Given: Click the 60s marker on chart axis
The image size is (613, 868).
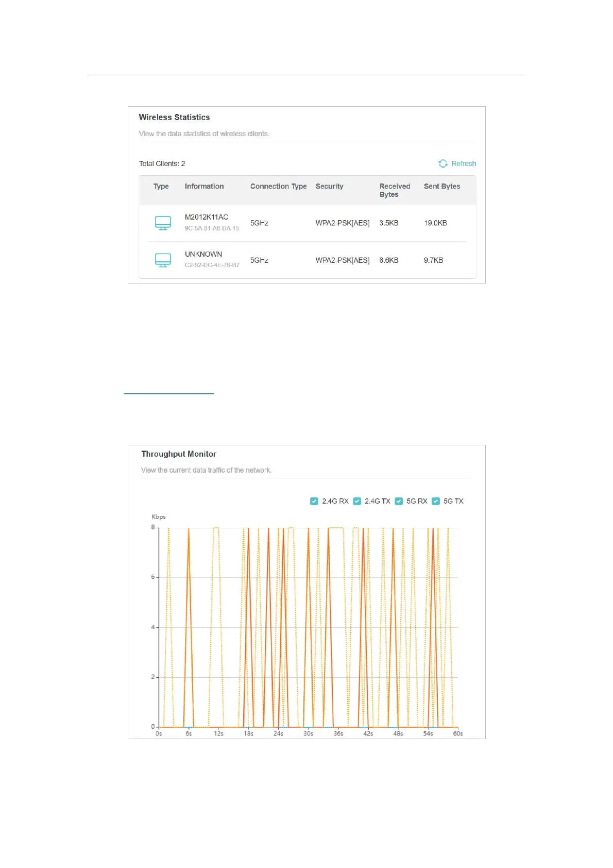Looking at the screenshot, I should point(458,733).
